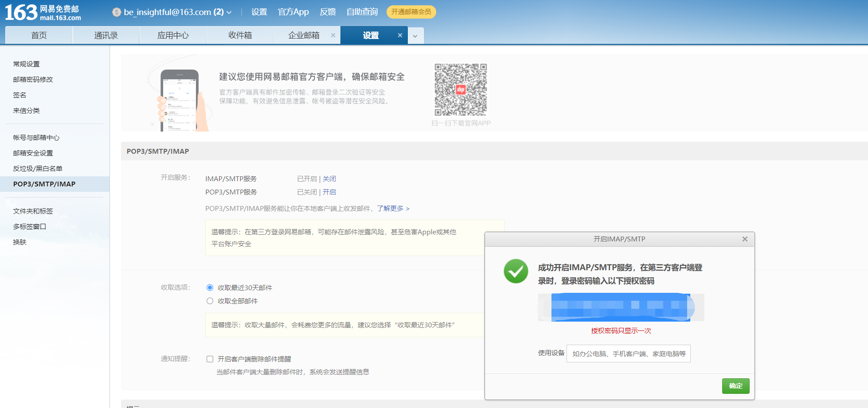Switch to the 首页 tab
Image resolution: width=868 pixels, height=408 pixels.
[x=39, y=35]
